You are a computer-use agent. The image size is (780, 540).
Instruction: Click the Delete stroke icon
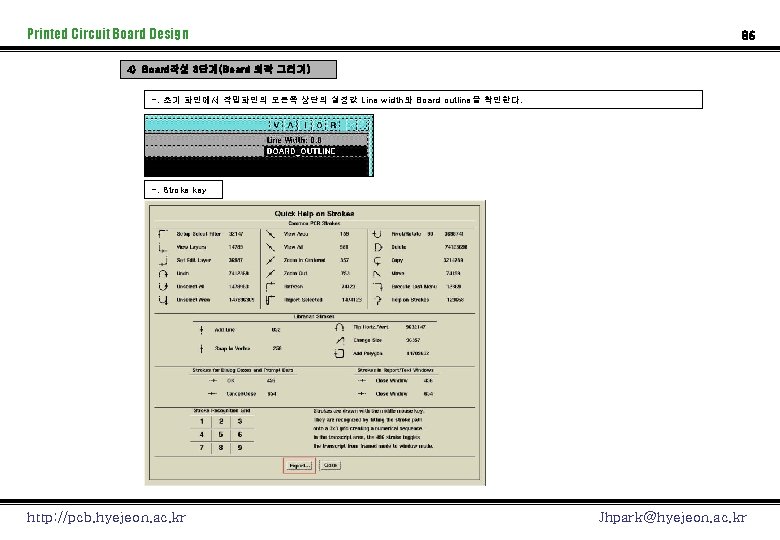pos(378,247)
